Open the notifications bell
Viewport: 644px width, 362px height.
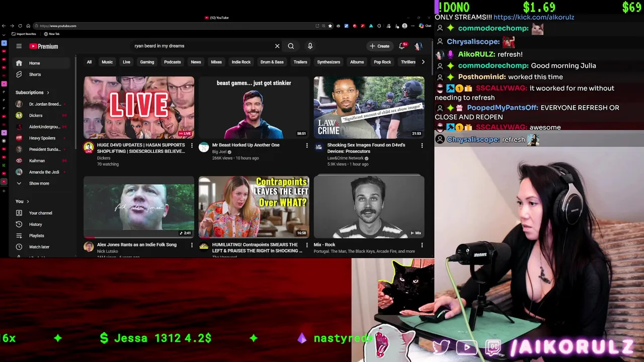coord(402,46)
